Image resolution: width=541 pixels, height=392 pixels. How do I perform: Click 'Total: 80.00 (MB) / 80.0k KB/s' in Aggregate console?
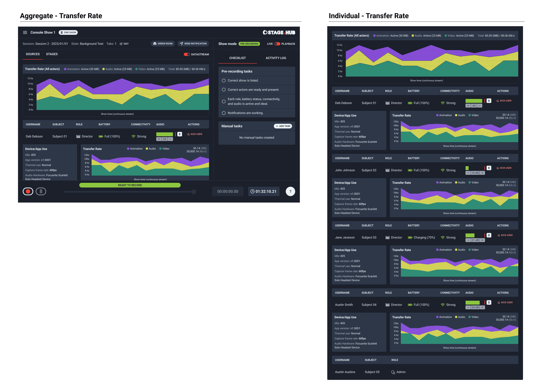pos(187,69)
